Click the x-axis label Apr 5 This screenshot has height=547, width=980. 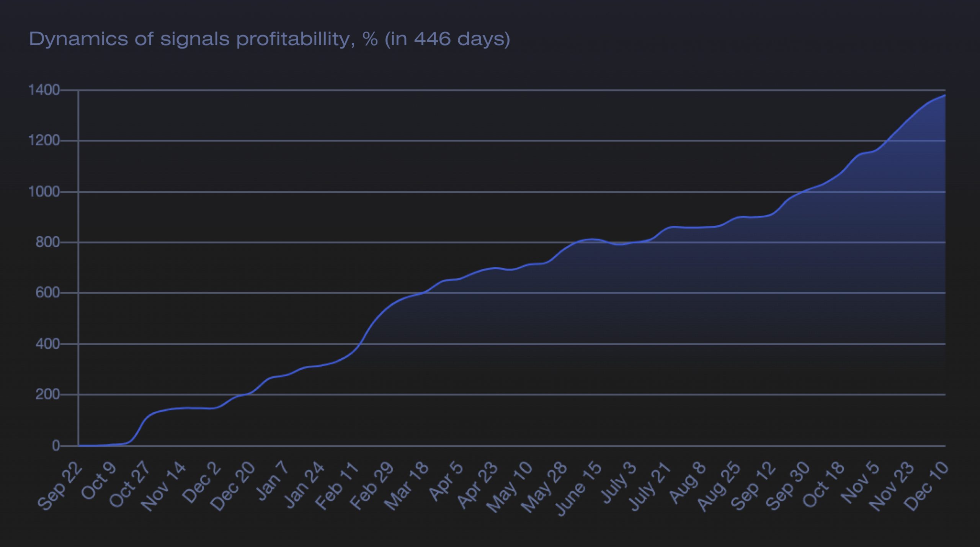click(x=446, y=481)
